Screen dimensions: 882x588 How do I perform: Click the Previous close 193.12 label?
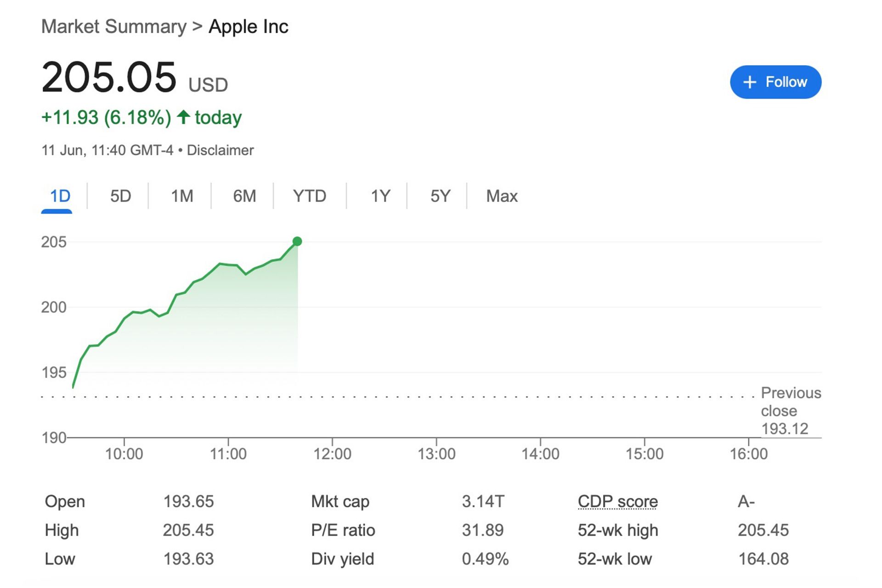point(790,411)
